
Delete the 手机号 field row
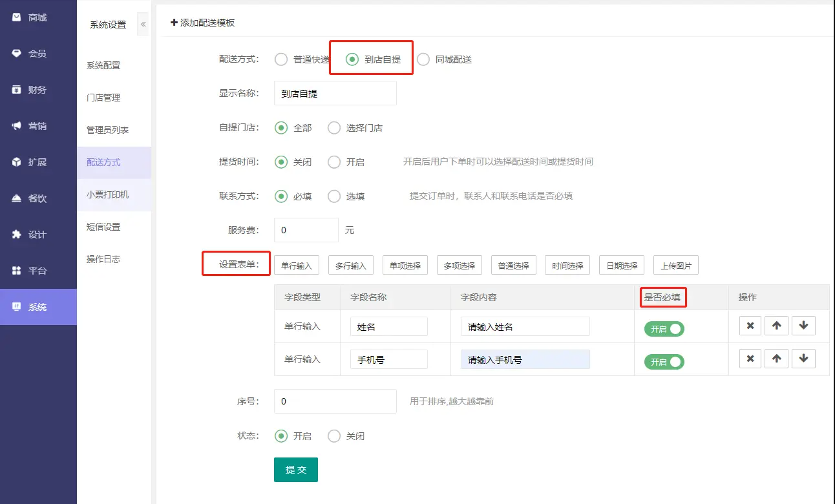tap(750, 358)
